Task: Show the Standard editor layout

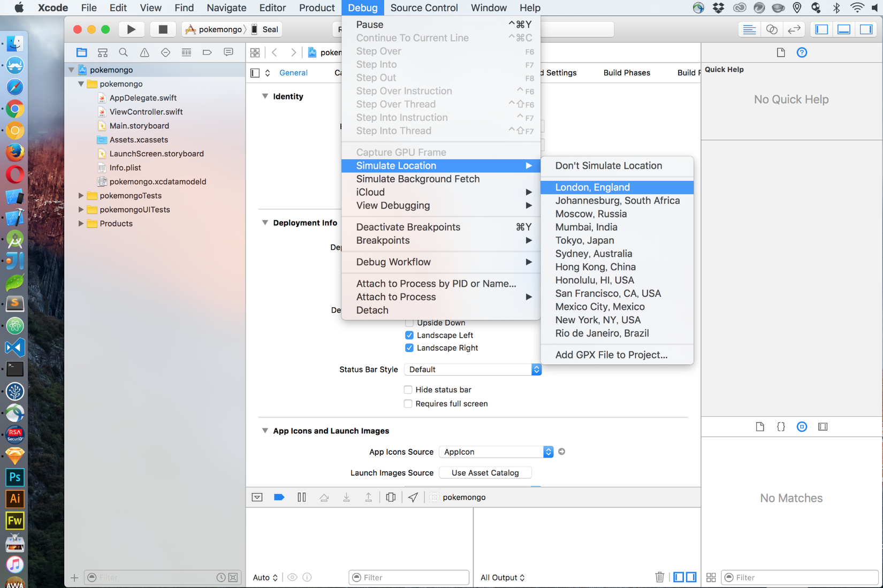Action: point(749,29)
